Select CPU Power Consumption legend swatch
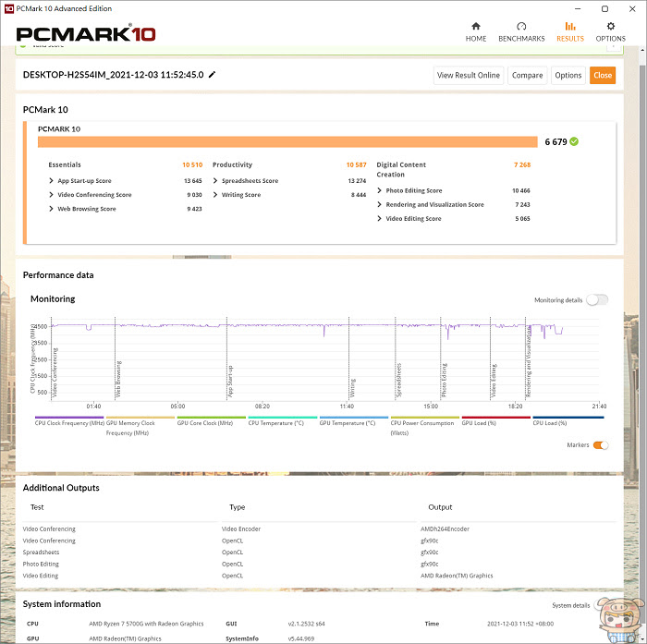This screenshot has width=647, height=644. coord(425,418)
